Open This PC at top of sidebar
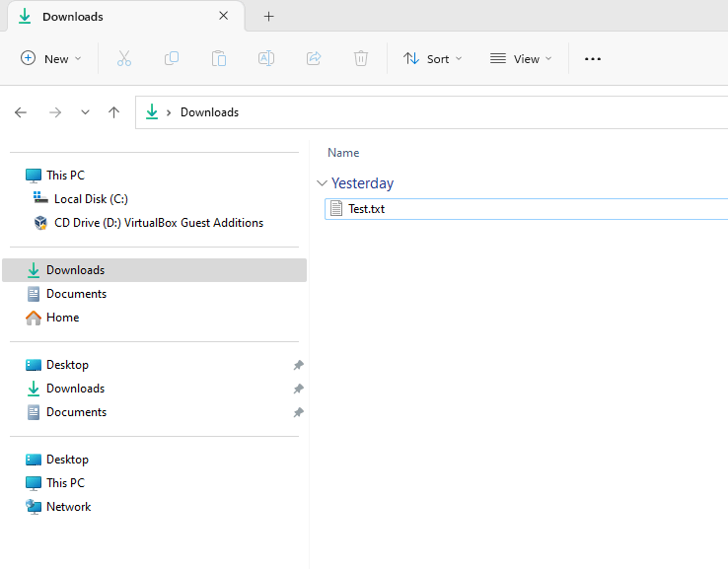 tap(65, 176)
